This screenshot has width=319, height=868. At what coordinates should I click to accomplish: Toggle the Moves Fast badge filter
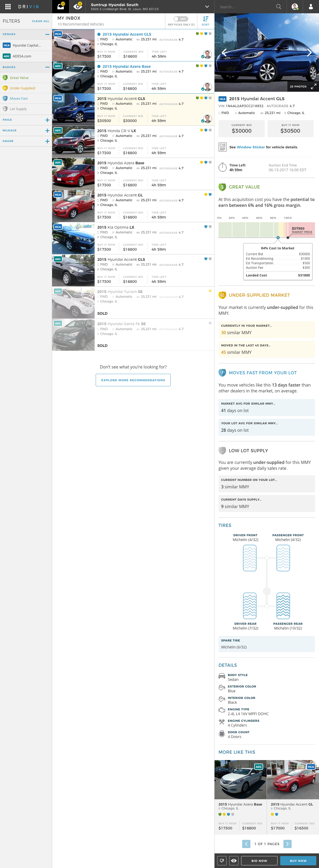(x=26, y=98)
